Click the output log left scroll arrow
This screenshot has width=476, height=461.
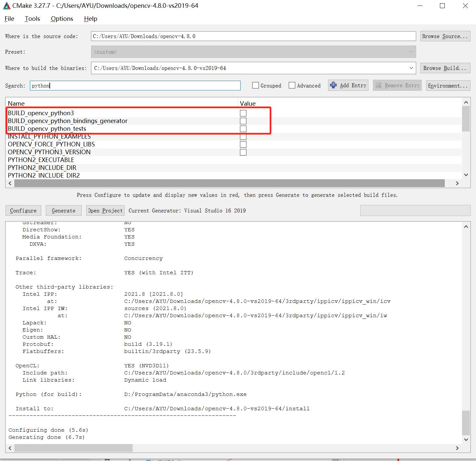coord(10,448)
